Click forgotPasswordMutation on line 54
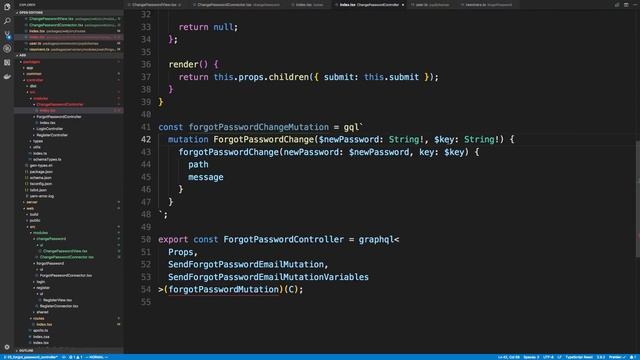 point(223,289)
